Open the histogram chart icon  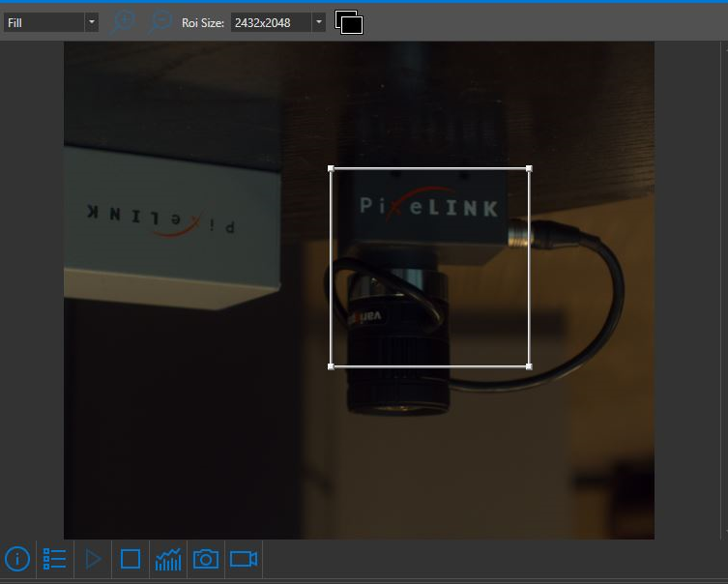(168, 559)
